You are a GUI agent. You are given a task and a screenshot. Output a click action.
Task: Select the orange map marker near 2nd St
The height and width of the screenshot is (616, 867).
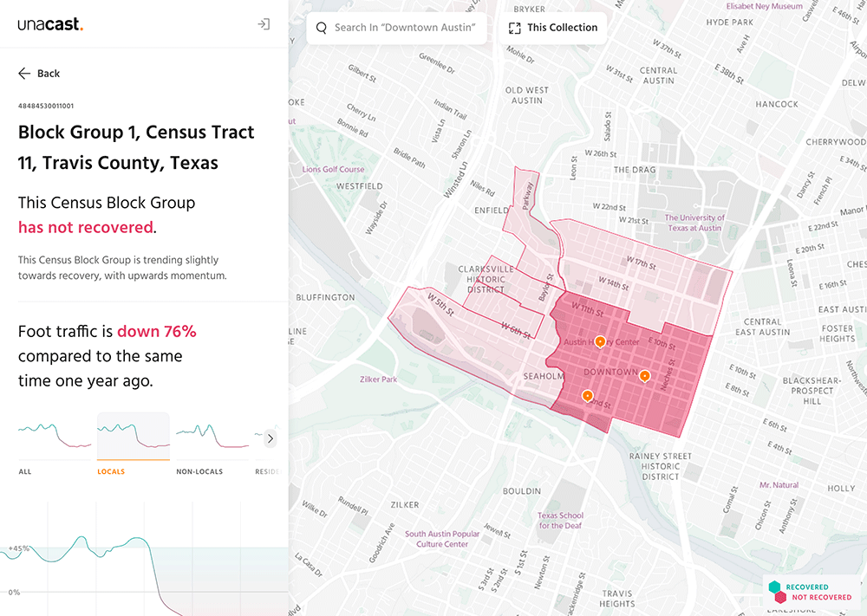point(587,396)
